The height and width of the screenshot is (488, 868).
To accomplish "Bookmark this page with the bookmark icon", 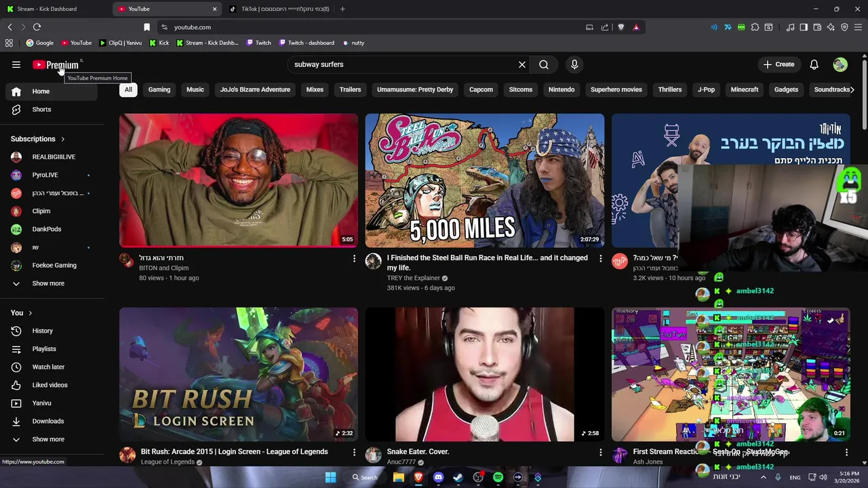I will point(146,27).
